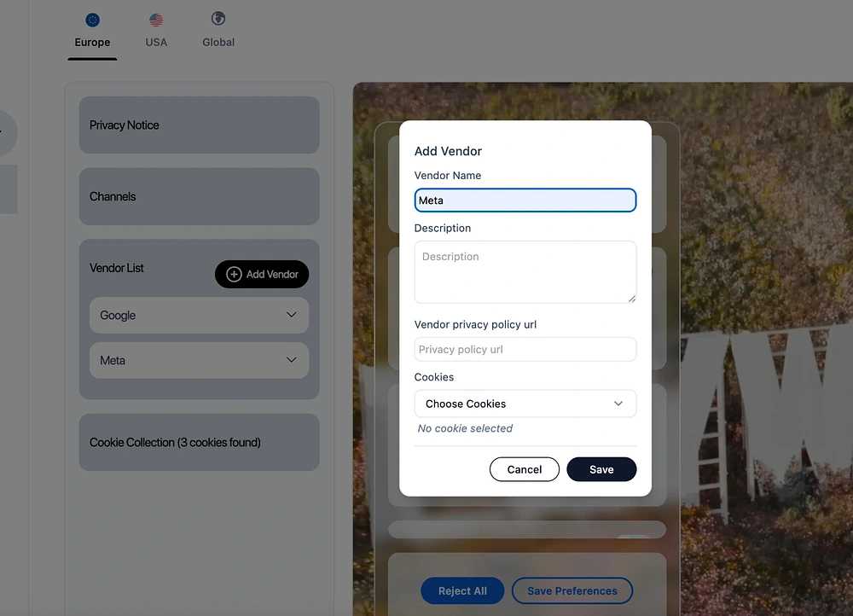Click the Reject All button
The image size is (853, 616).
pos(462,591)
